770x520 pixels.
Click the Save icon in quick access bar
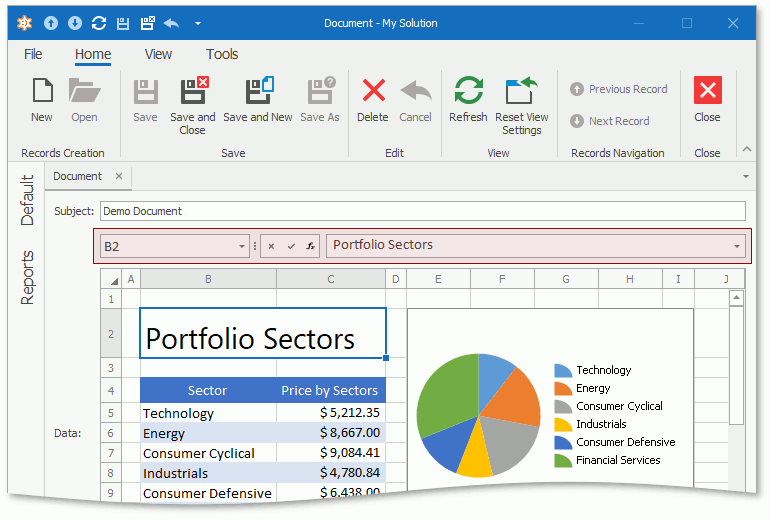pyautogui.click(x=123, y=23)
